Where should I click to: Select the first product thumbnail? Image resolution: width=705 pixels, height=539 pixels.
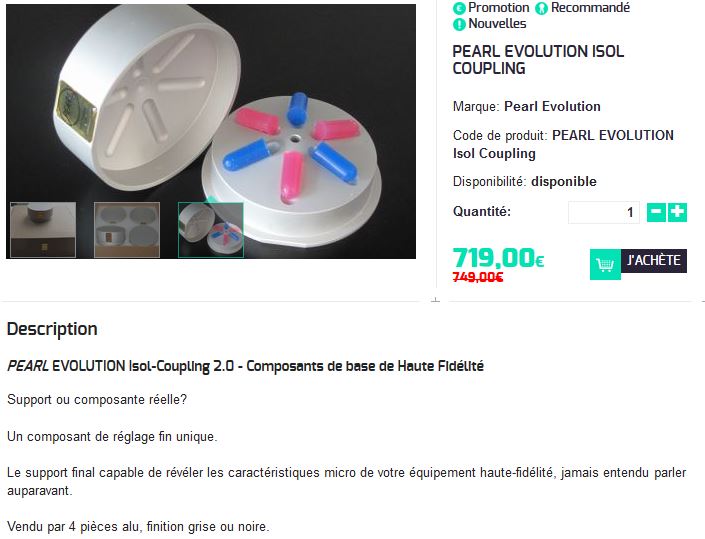point(43,230)
